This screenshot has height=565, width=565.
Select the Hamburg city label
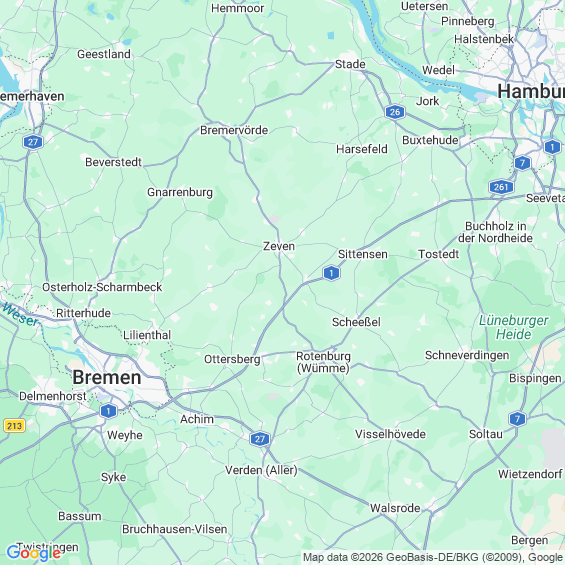[x=531, y=91]
